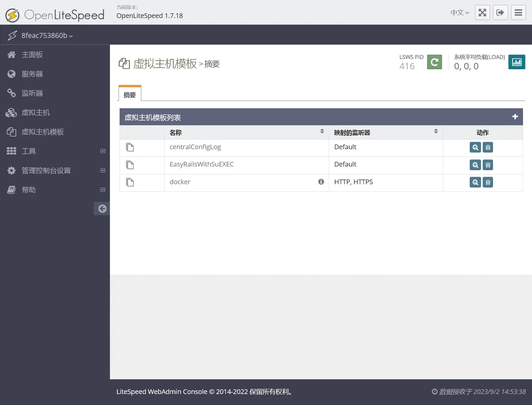The image size is (532, 405).
Task: Click the OpenLiteSpeed logo
Action: pos(55,15)
